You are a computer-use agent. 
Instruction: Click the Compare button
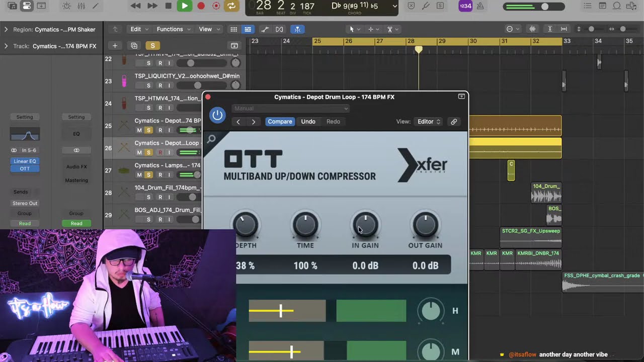click(x=280, y=122)
